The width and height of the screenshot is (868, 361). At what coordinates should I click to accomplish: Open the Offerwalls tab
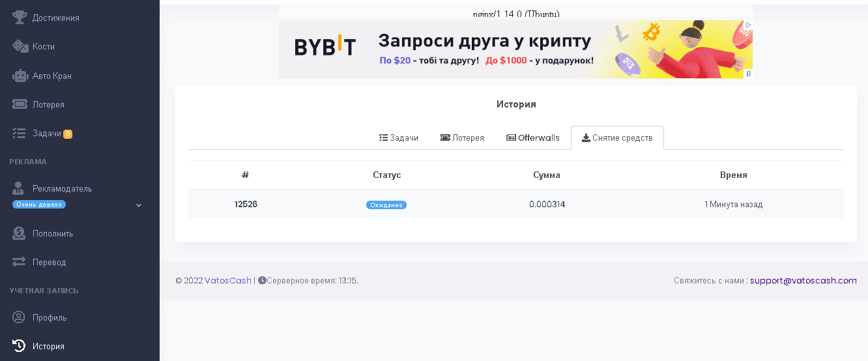click(532, 138)
